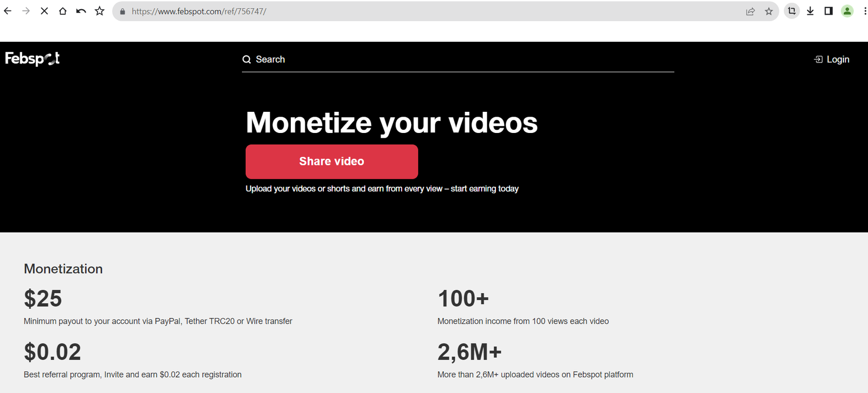Bookmark this page with the address bar star
The image size is (868, 393).
pos(769,11)
